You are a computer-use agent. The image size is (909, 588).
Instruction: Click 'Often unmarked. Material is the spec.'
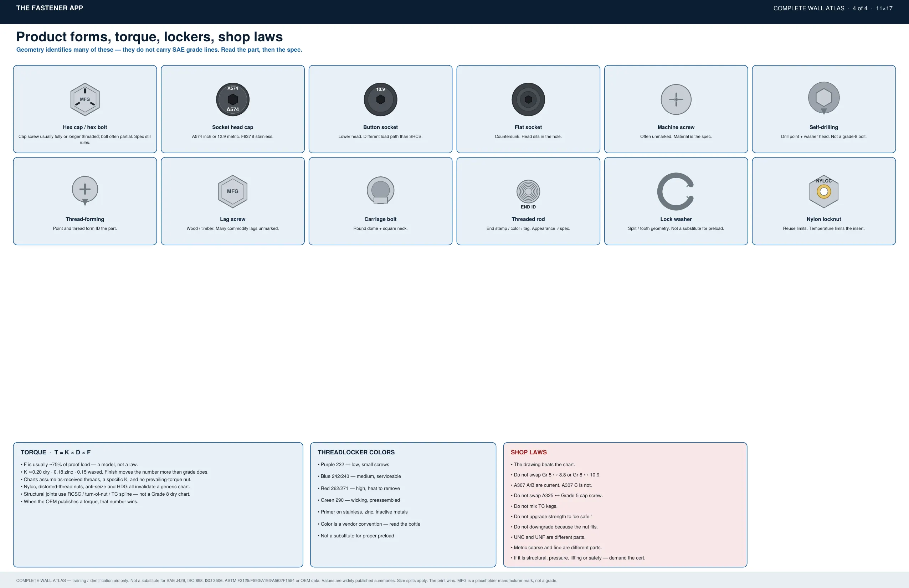676,136
